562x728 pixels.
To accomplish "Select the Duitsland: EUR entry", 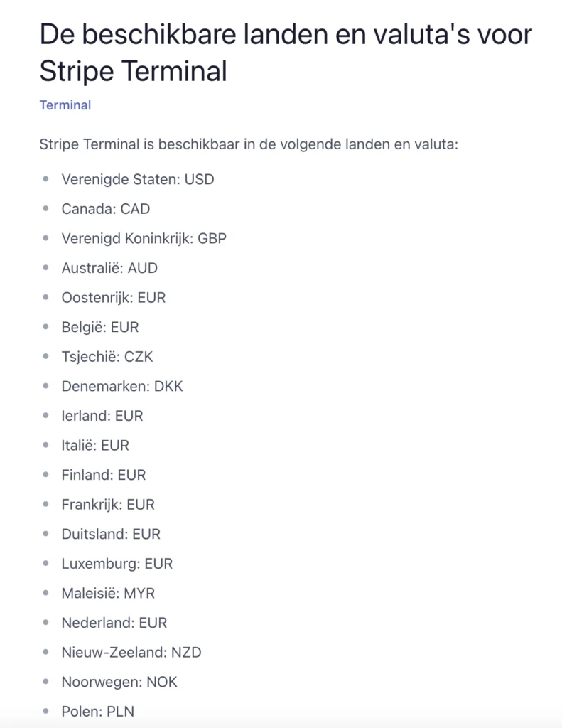I will [x=111, y=534].
